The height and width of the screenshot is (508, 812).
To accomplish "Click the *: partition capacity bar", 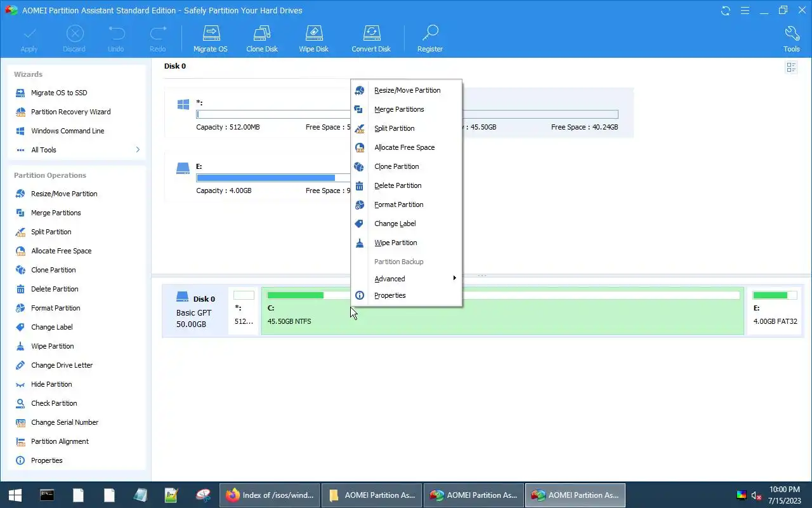I will coord(273,114).
